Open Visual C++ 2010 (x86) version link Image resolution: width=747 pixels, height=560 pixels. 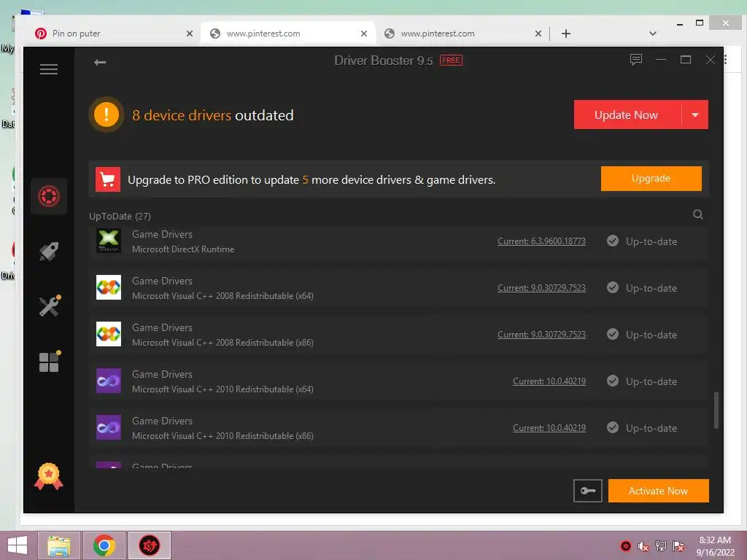coord(549,428)
